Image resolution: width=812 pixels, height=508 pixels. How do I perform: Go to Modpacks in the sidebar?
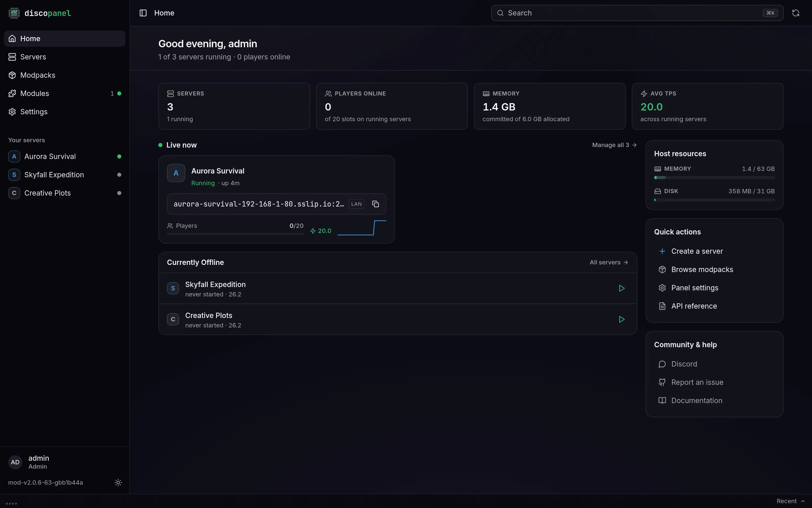pyautogui.click(x=64, y=75)
